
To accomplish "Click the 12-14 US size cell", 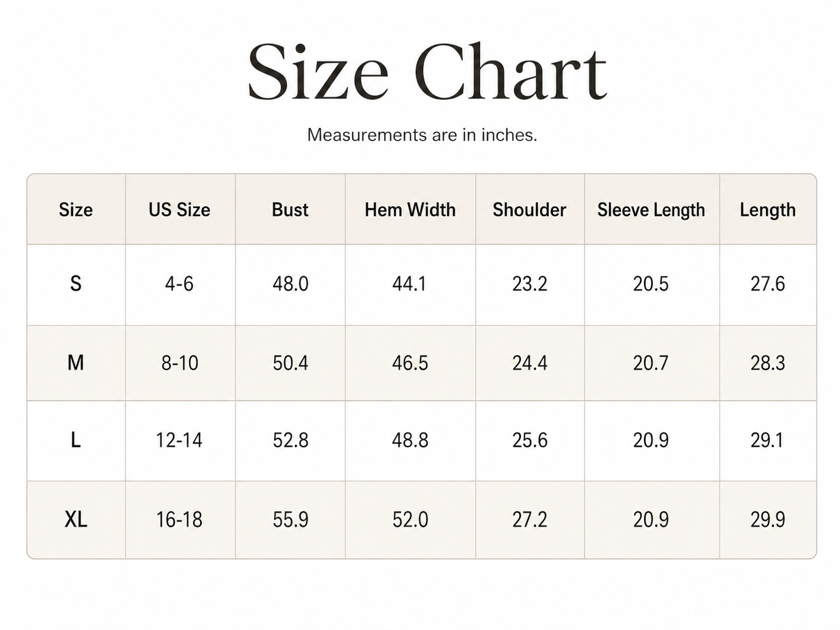I will coord(179,440).
